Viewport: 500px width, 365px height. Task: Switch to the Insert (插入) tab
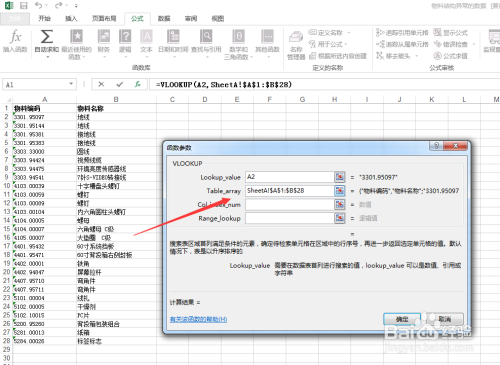[x=71, y=19]
